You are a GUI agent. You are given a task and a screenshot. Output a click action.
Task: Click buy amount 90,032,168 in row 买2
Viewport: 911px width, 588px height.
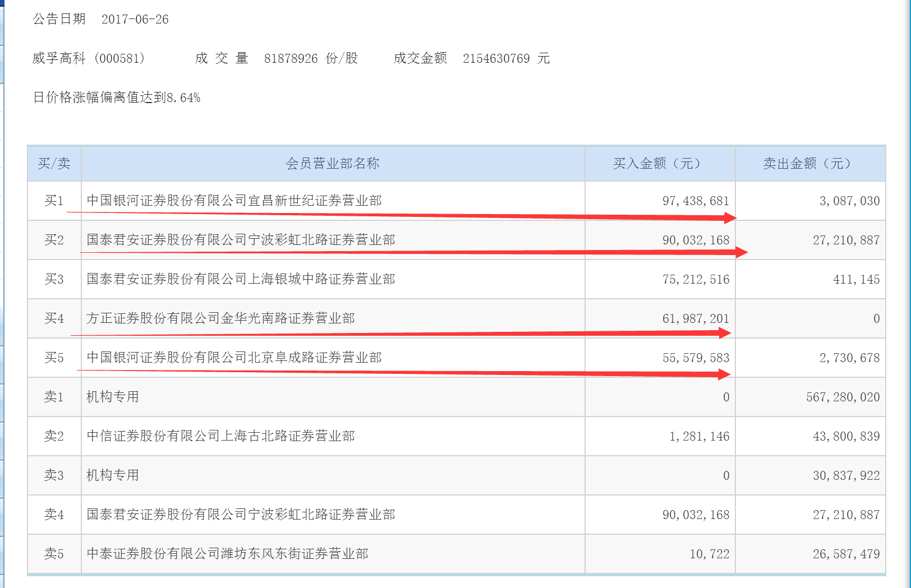(x=696, y=240)
